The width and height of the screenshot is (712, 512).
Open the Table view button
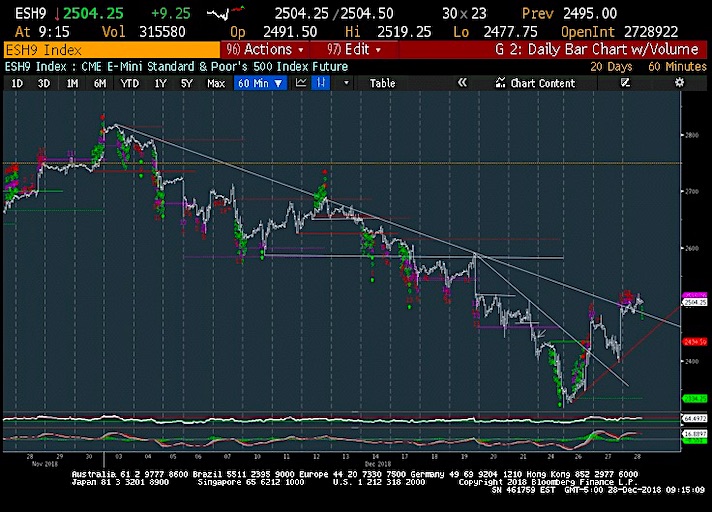click(382, 83)
